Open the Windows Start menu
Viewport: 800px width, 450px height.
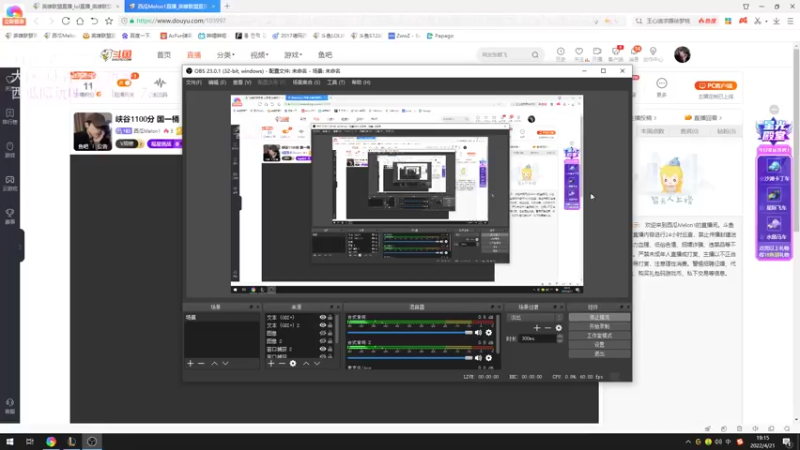[10, 441]
